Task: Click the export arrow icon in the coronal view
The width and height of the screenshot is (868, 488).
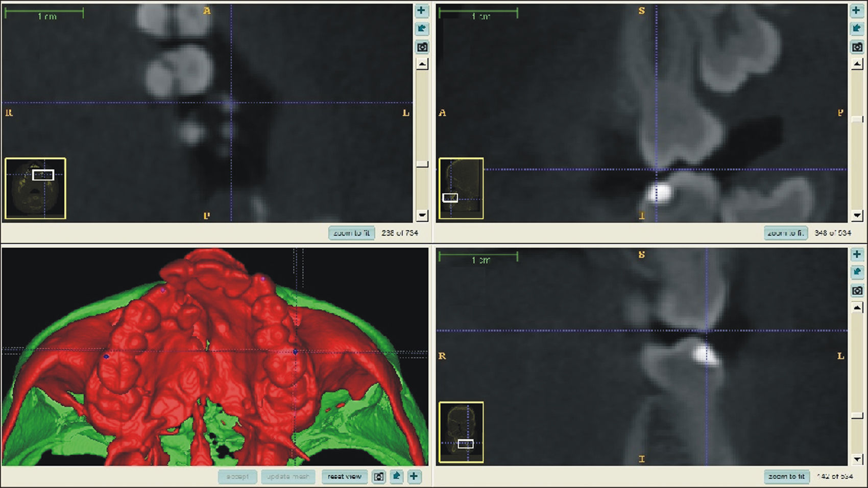Action: (856, 272)
